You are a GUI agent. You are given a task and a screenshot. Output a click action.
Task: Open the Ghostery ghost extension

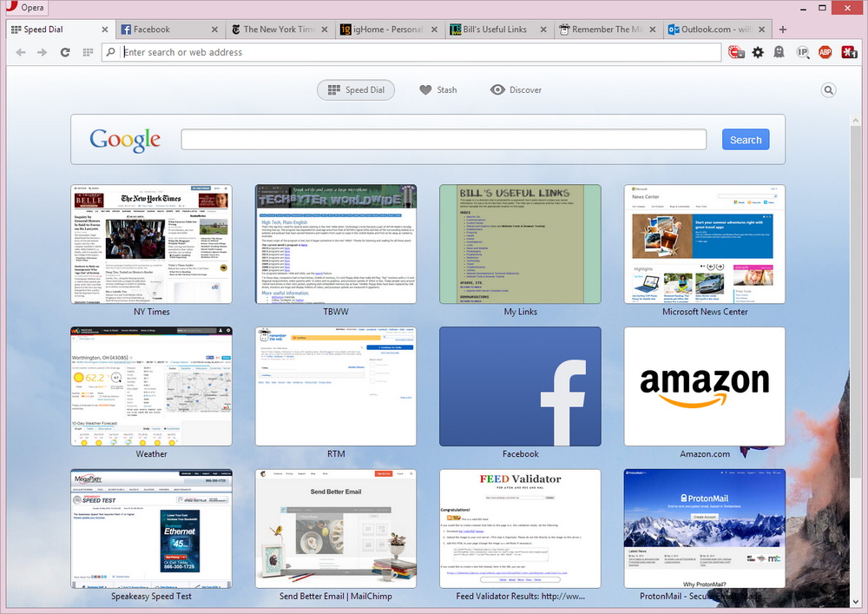779,52
